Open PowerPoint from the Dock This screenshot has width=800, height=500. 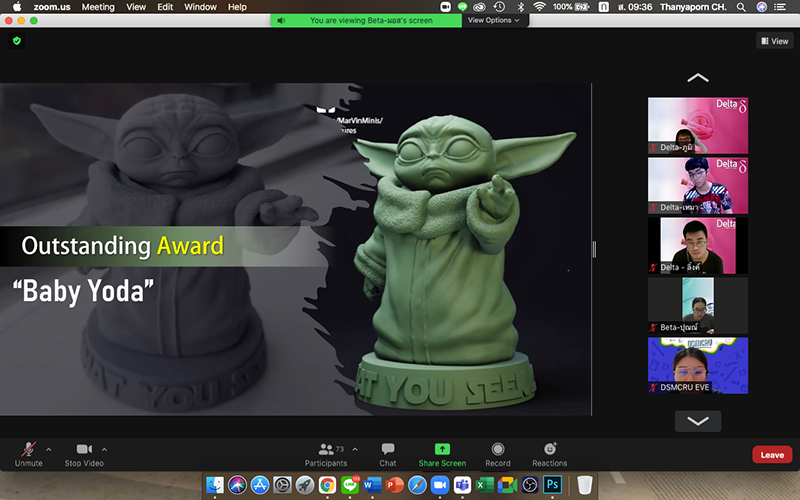coord(395,485)
